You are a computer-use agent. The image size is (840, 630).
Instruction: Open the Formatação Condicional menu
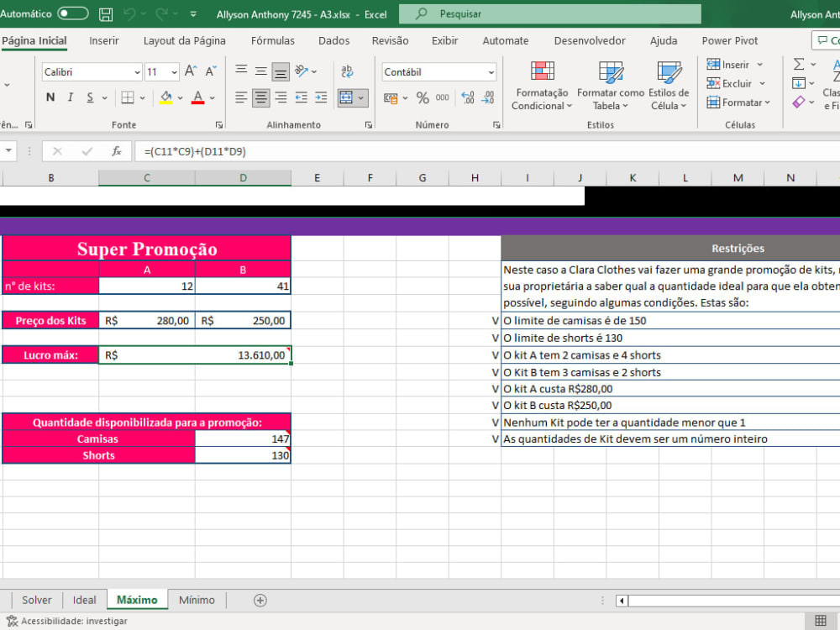click(541, 84)
